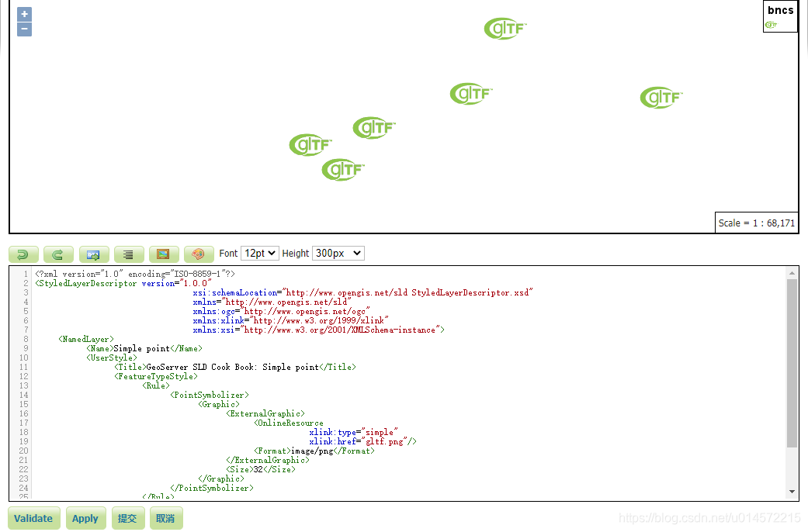Click the code editor vertical scrollbar thumb

coord(792,363)
